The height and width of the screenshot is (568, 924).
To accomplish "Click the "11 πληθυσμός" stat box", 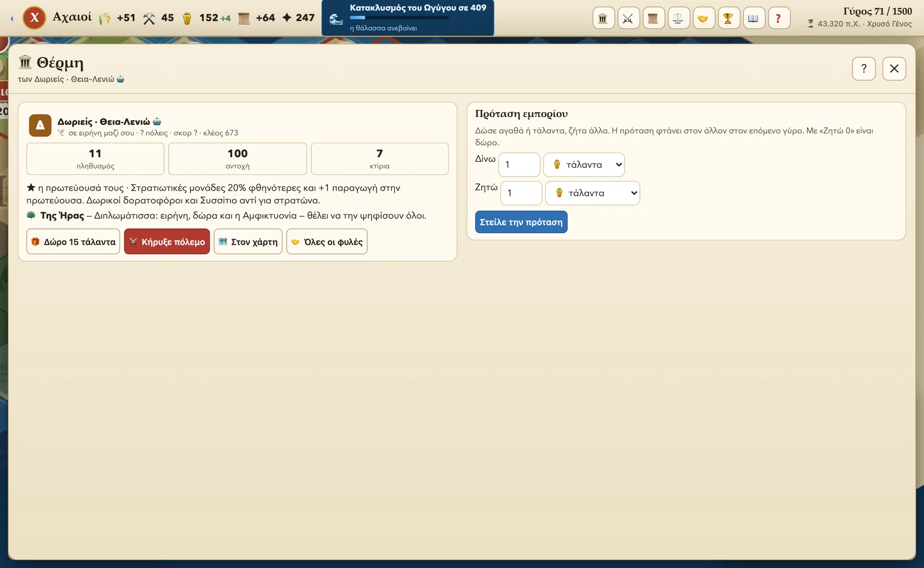I will point(95,159).
